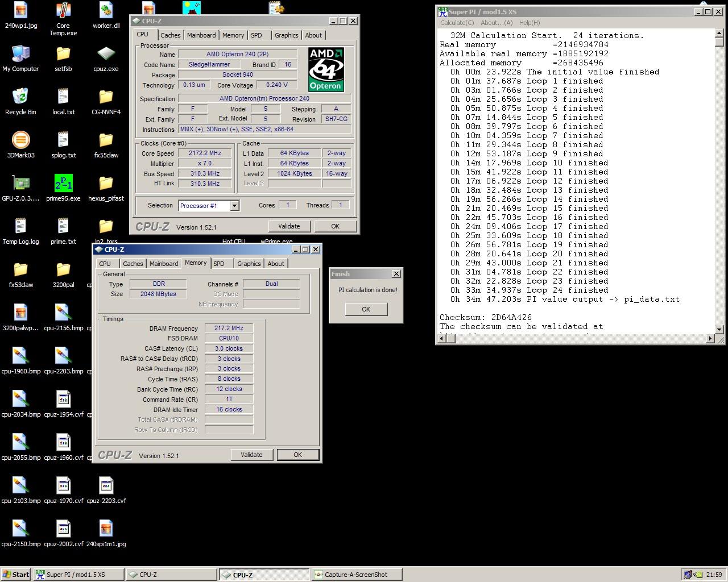Click the Name field AMD Opteron 240 (2P)
728x582 pixels.
pos(238,54)
